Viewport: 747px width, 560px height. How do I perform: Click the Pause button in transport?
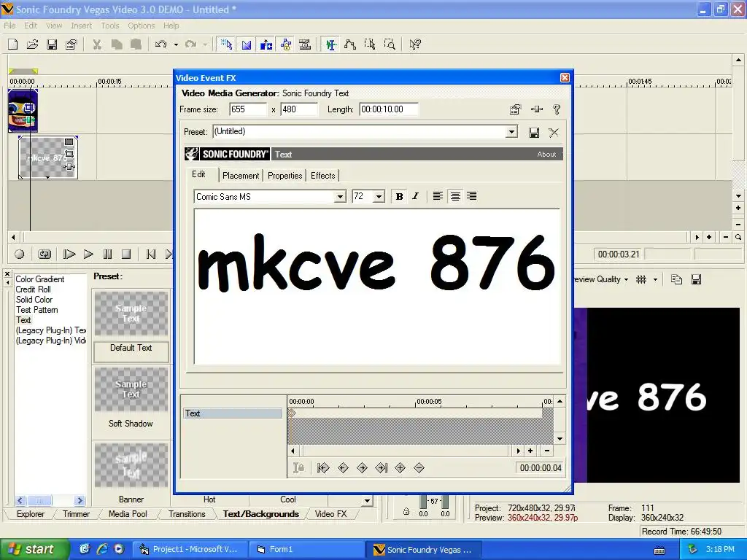[108, 254]
